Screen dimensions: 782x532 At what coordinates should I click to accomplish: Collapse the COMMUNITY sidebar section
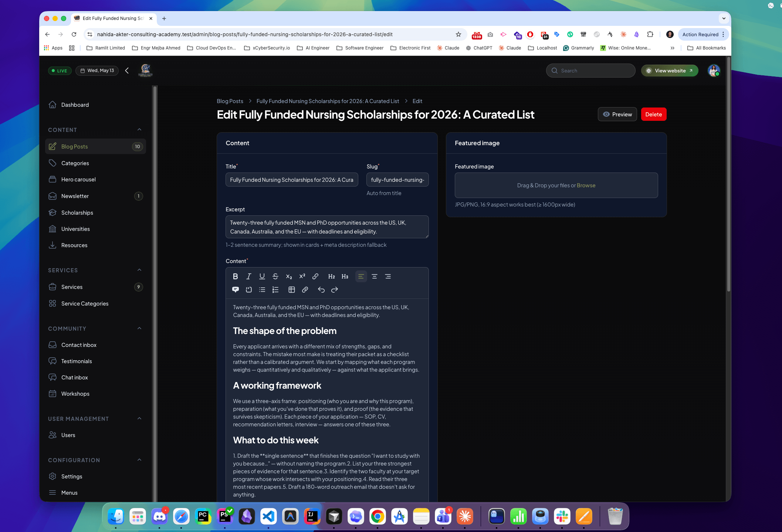pyautogui.click(x=139, y=328)
